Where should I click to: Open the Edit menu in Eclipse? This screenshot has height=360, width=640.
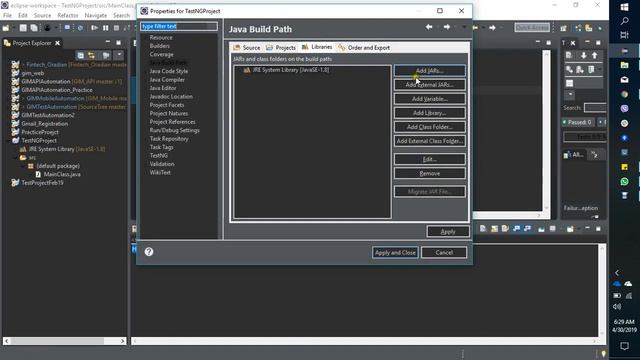(23, 16)
